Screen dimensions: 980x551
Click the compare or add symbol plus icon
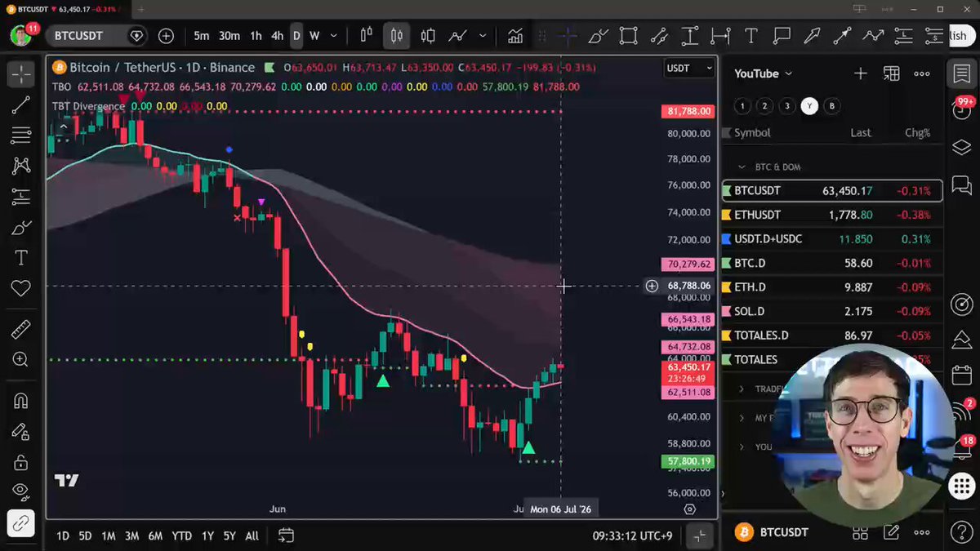tap(166, 36)
